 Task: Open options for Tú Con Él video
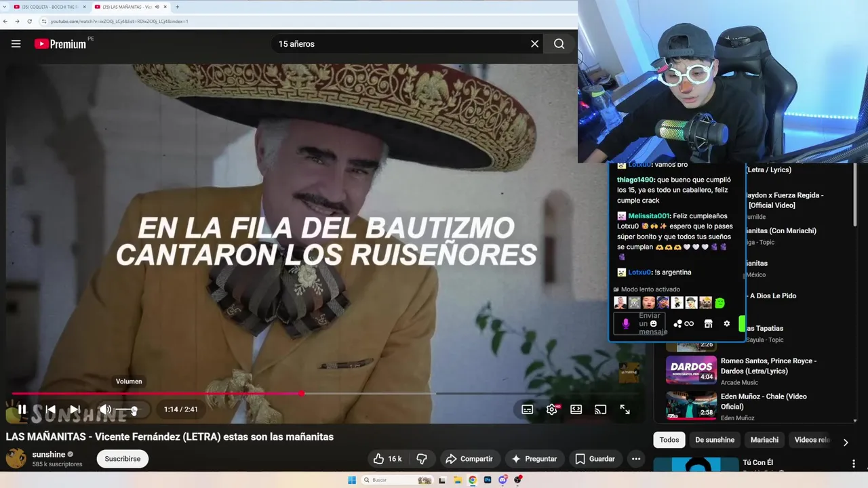pos(854,464)
